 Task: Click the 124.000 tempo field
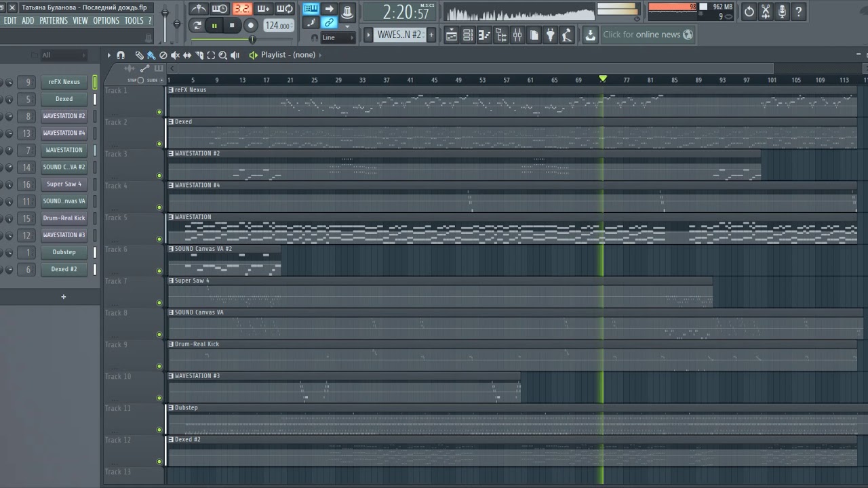[x=278, y=26]
